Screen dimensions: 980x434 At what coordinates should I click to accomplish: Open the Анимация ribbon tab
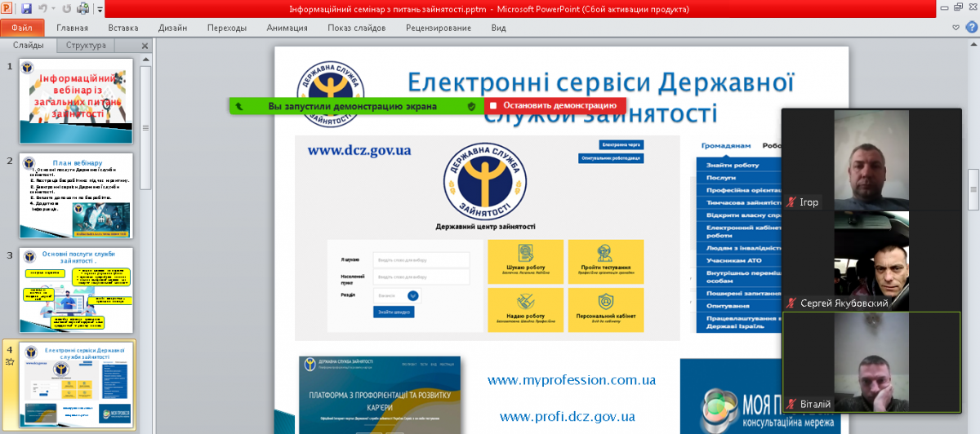287,27
